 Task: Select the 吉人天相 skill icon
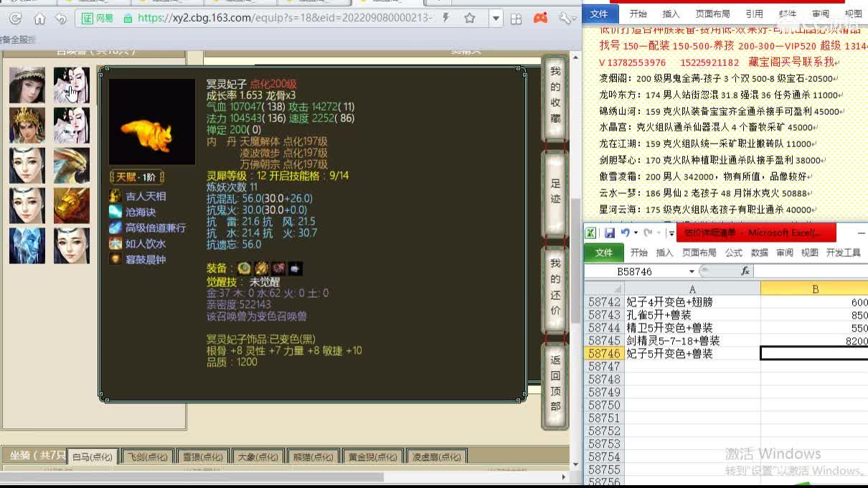click(115, 196)
